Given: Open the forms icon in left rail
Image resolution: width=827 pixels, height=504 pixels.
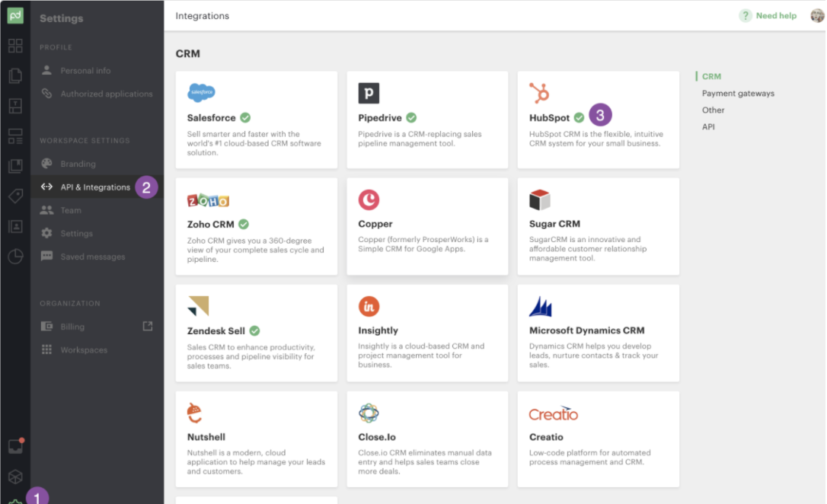Looking at the screenshot, I should 15,136.
